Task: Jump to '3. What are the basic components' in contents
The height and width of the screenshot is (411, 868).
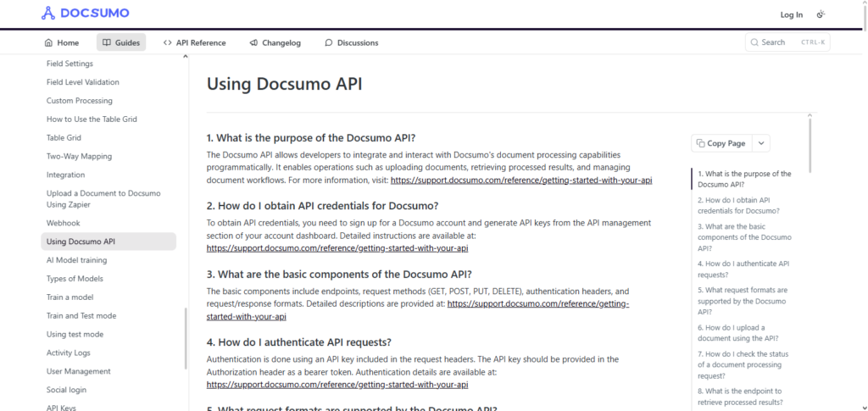Action: click(744, 237)
